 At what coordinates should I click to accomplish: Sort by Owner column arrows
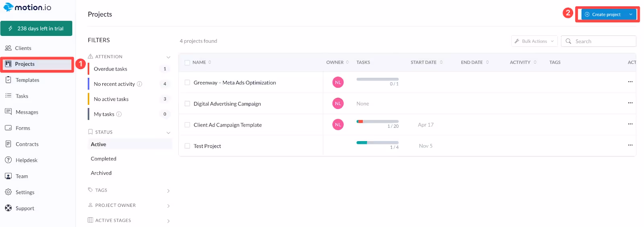click(347, 62)
